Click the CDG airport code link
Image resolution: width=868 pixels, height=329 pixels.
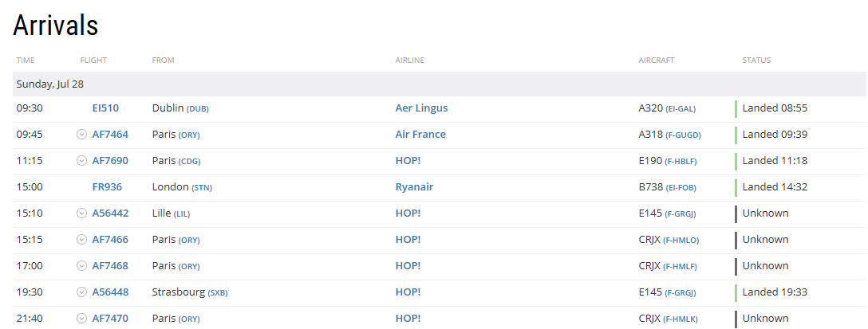(x=189, y=162)
